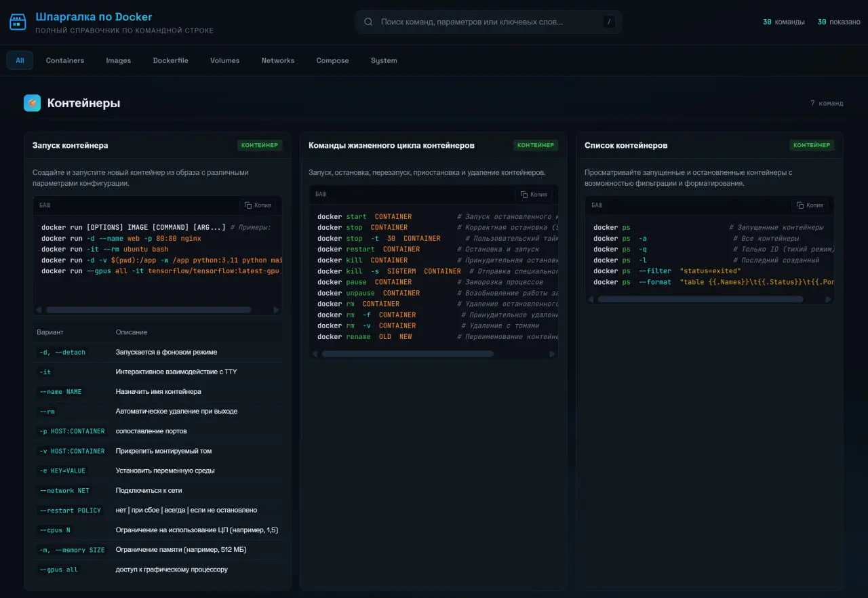Click the -p HOST:CONTAINER option
The height and width of the screenshot is (598, 868).
coord(72,431)
